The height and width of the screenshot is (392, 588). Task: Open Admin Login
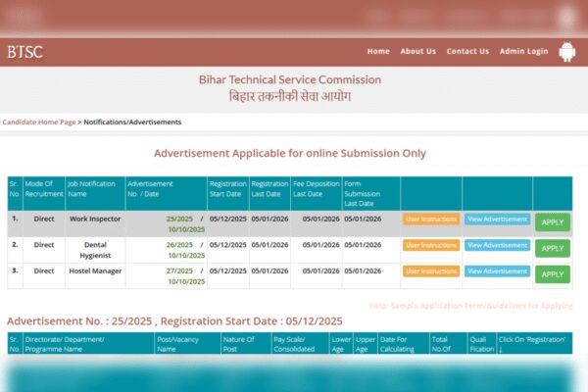point(524,51)
